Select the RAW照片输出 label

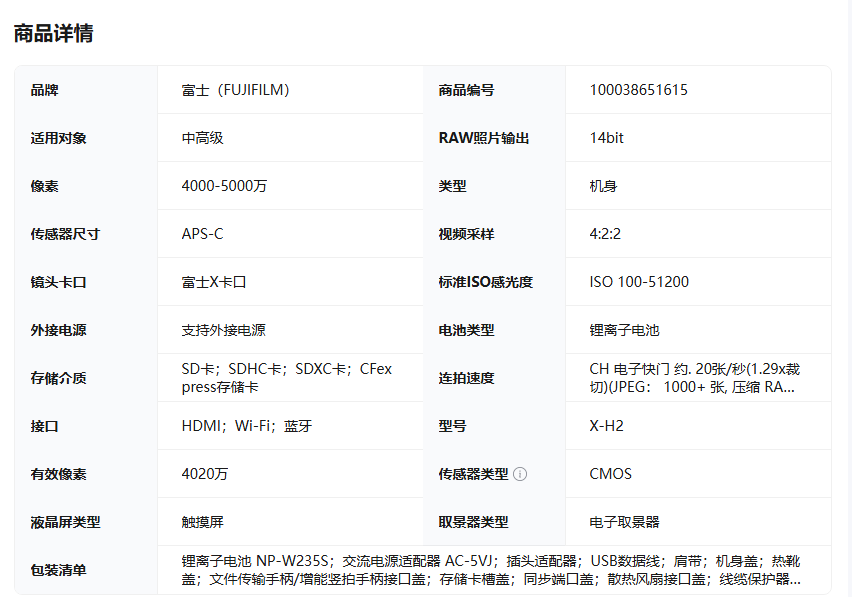coord(484,138)
